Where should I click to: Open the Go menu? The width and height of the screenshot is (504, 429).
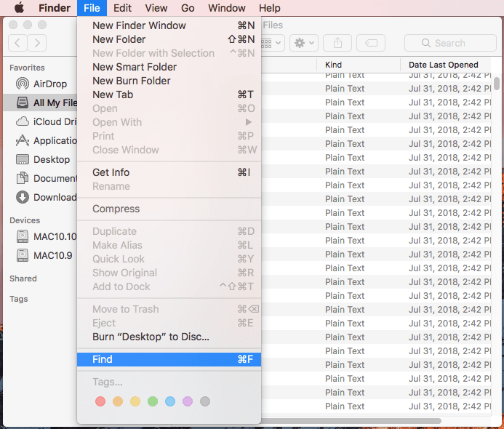188,8
